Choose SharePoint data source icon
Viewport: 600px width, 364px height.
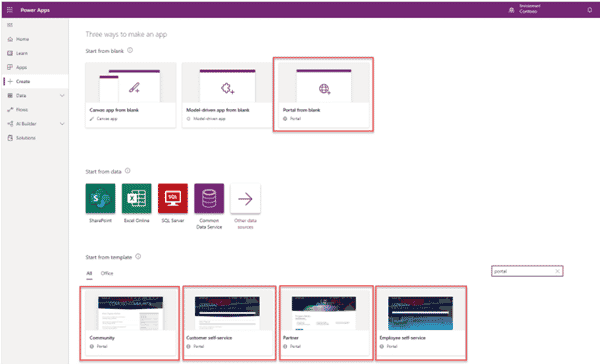100,198
